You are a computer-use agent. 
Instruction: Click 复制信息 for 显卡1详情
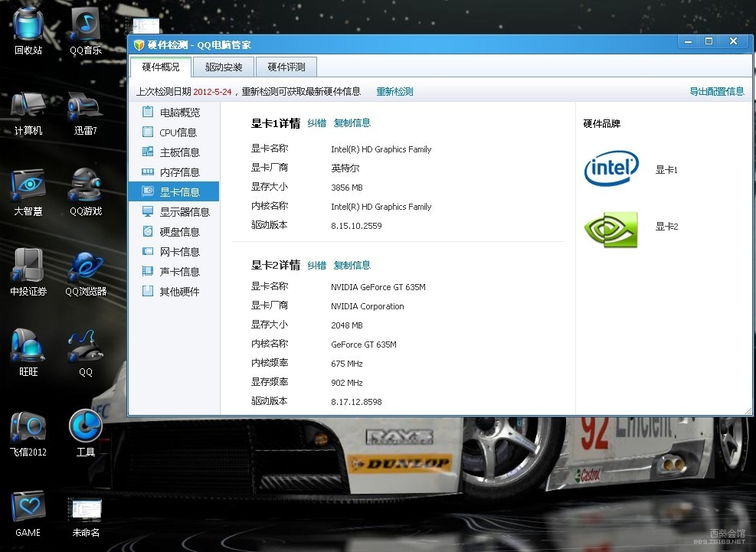[352, 123]
